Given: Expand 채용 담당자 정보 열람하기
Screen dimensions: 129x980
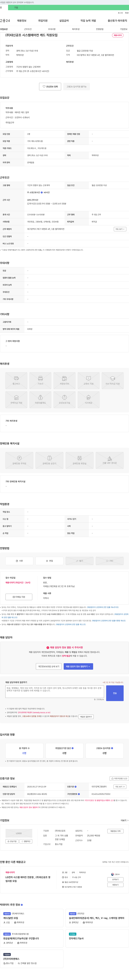Looking at the screenshot, I should tap(78, 667).
